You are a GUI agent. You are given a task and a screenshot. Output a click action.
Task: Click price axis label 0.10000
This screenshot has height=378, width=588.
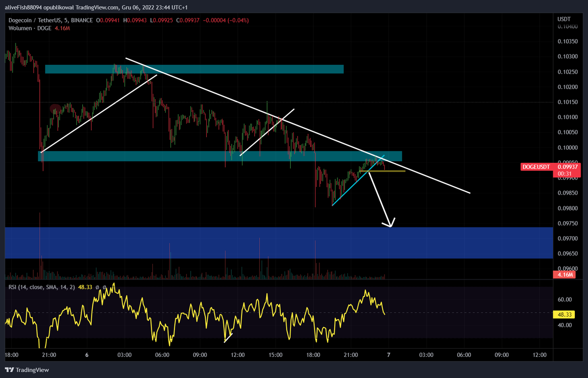tap(566, 148)
